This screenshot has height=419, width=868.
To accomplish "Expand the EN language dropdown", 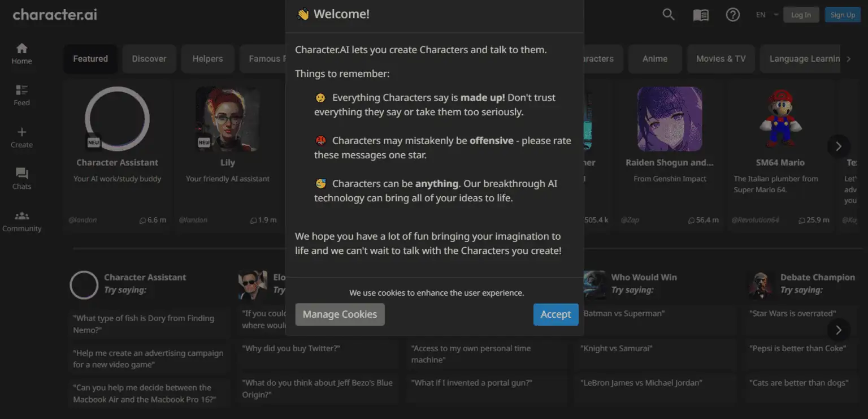I will 767,15.
